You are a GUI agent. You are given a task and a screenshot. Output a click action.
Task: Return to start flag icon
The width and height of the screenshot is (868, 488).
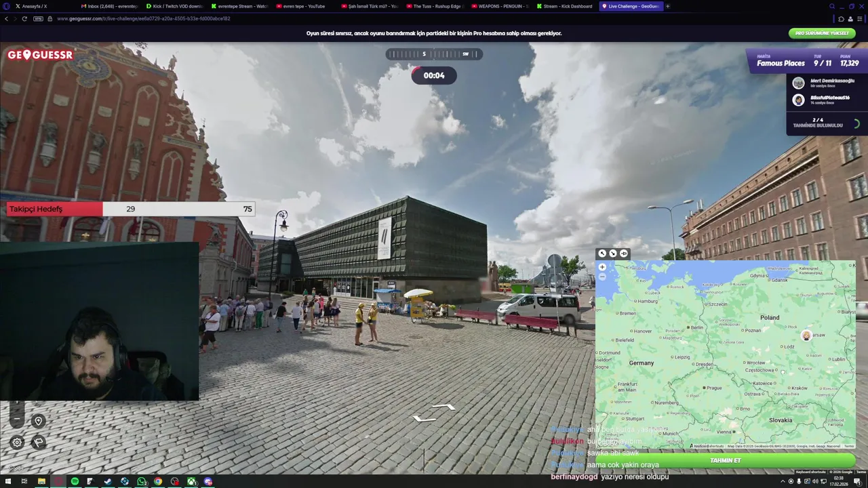pos(39,443)
